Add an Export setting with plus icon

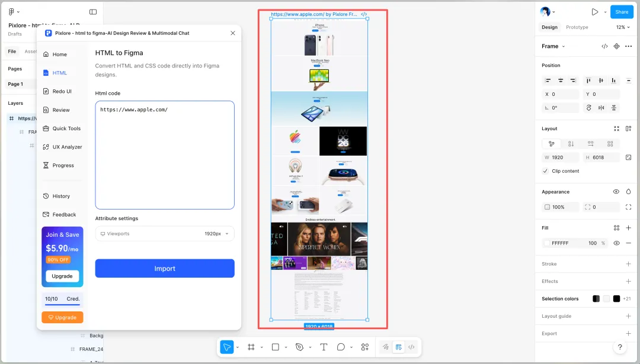(629, 333)
